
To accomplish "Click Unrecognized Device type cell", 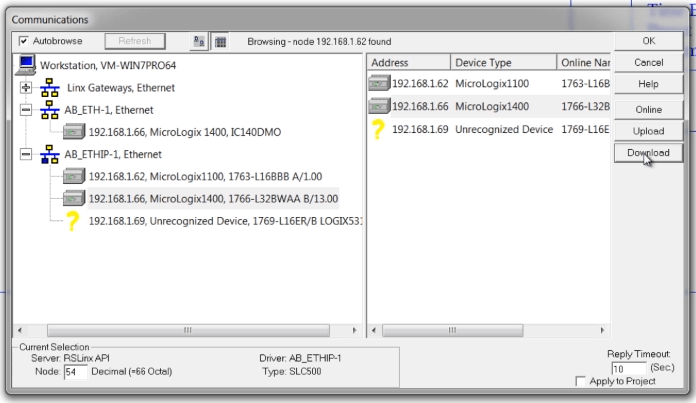I will pyautogui.click(x=504, y=130).
